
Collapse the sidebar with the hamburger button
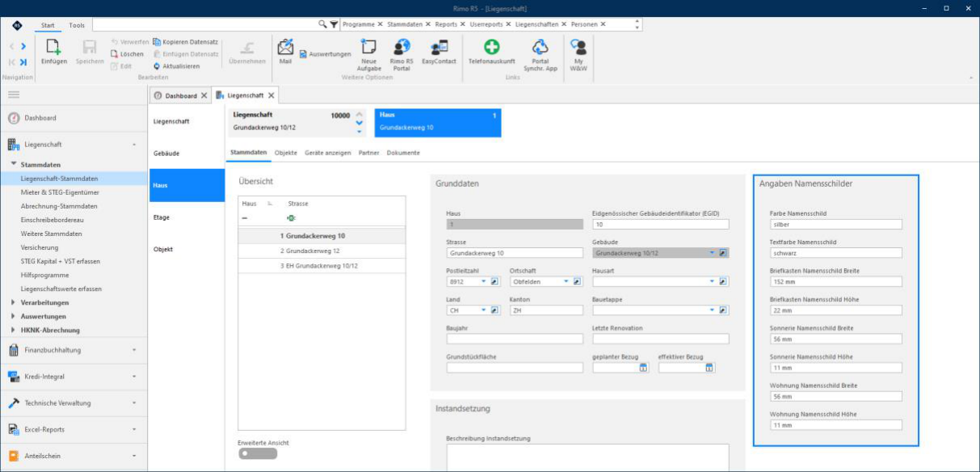click(x=14, y=95)
